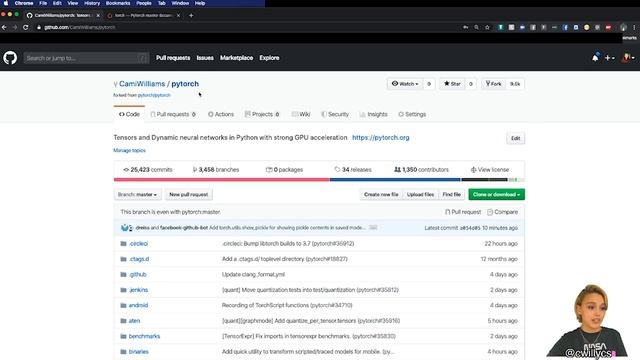This screenshot has height=360, width=640.
Task: Open the https://pytorch.org link
Action: [x=381, y=138]
